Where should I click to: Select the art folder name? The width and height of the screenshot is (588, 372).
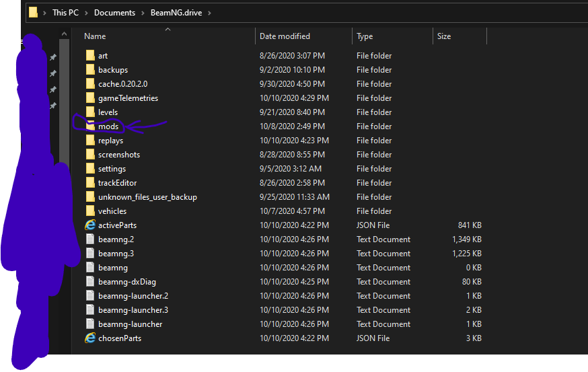(103, 56)
